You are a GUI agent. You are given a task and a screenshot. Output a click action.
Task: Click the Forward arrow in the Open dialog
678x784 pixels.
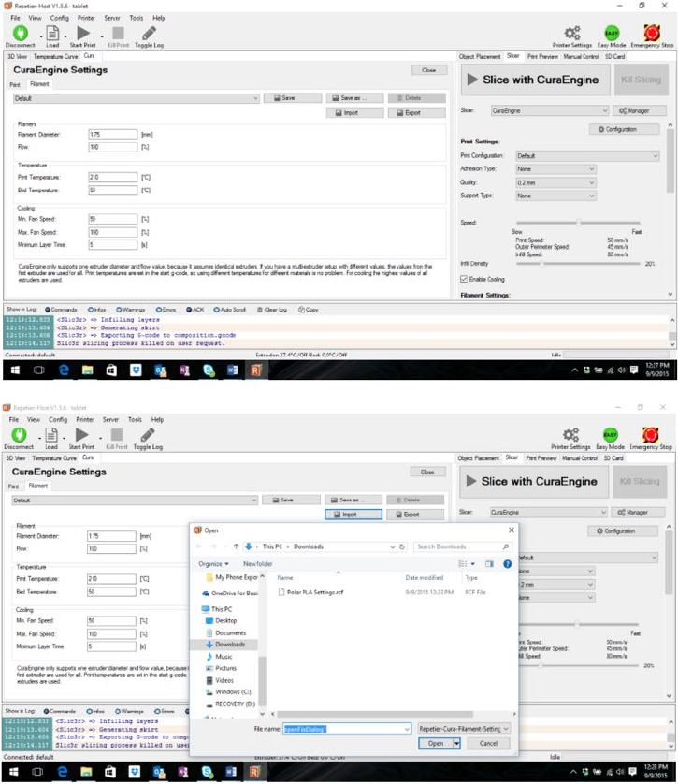[213, 547]
